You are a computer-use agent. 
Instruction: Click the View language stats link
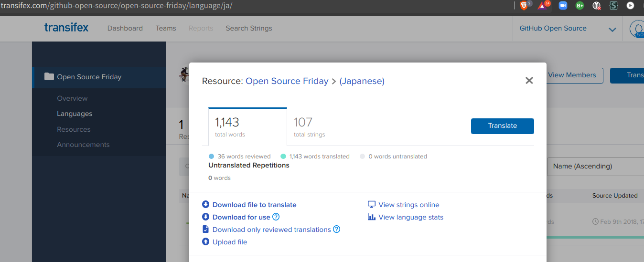411,217
